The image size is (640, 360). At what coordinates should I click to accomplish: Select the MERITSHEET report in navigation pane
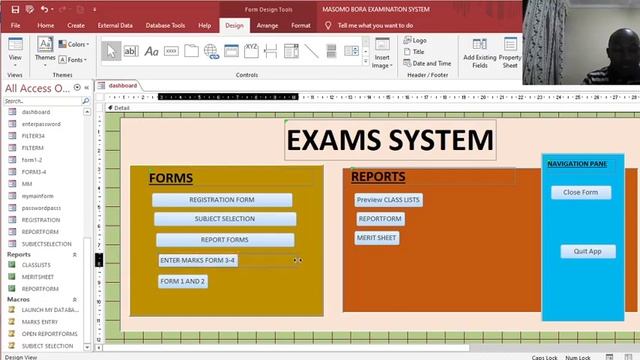pos(38,277)
